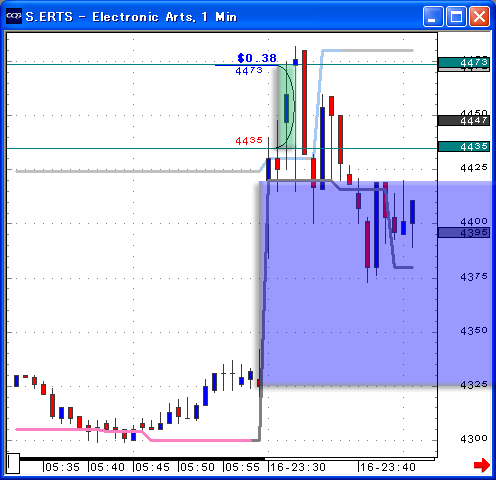Click the 4425 price axis label

474,167
